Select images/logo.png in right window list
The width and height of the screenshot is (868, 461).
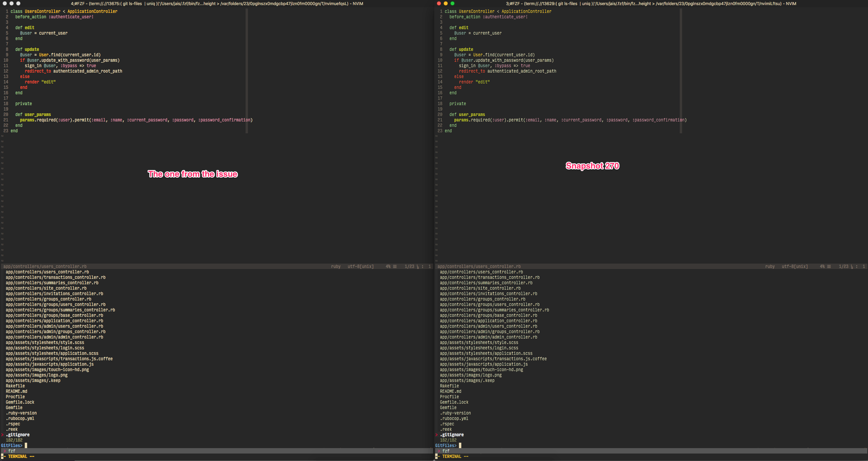click(471, 375)
